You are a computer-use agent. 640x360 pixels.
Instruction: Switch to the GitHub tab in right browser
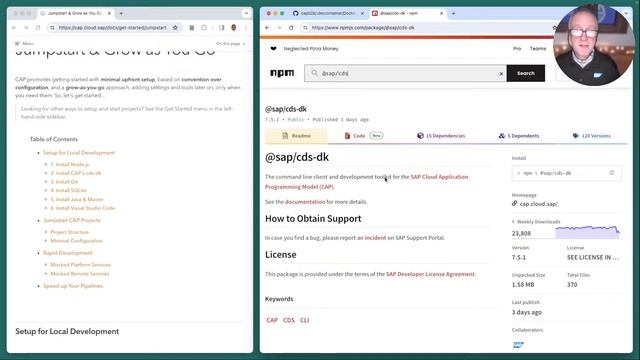327,13
